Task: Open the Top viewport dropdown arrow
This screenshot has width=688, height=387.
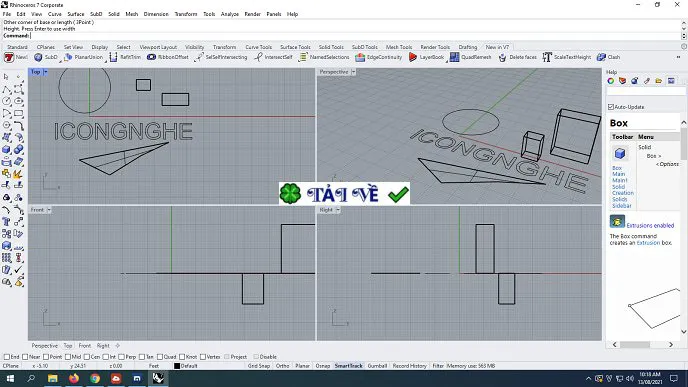Action: click(x=46, y=72)
